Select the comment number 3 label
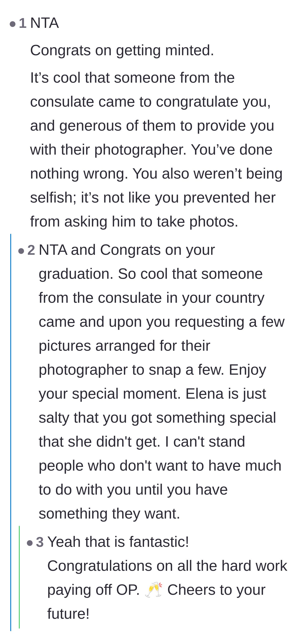 pos(40,542)
